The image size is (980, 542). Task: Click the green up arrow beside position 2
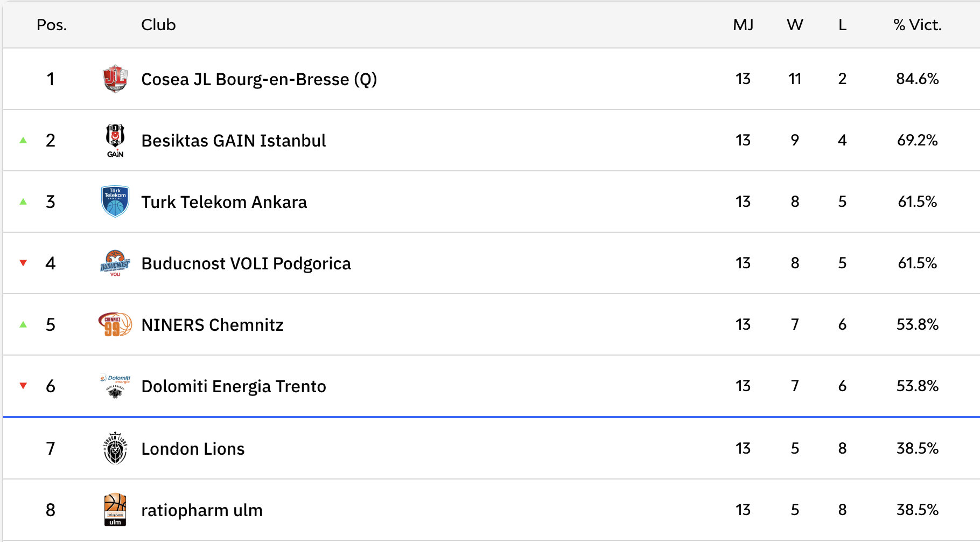pyautogui.click(x=23, y=140)
